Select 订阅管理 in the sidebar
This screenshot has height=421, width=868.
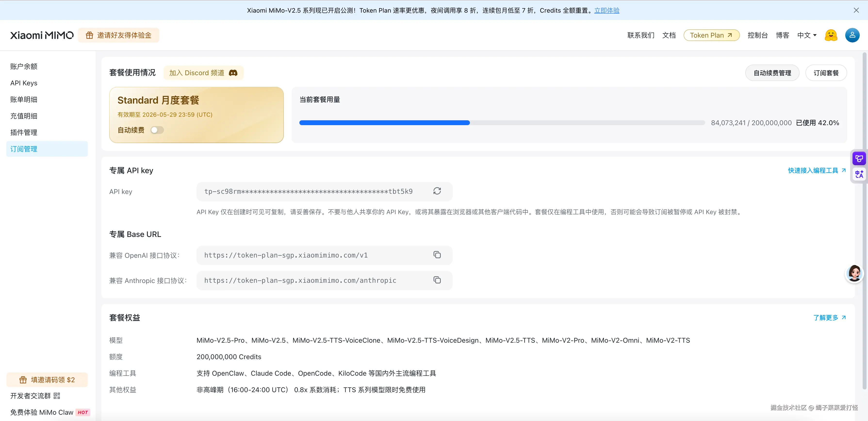pos(47,149)
